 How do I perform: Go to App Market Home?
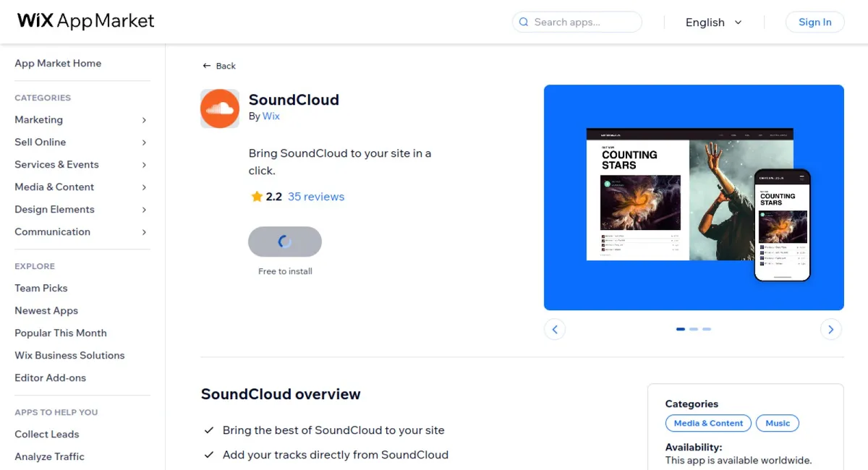[58, 64]
